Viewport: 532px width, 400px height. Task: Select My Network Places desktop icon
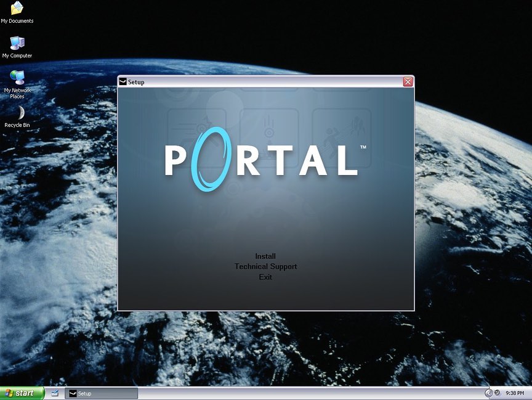coord(17,84)
